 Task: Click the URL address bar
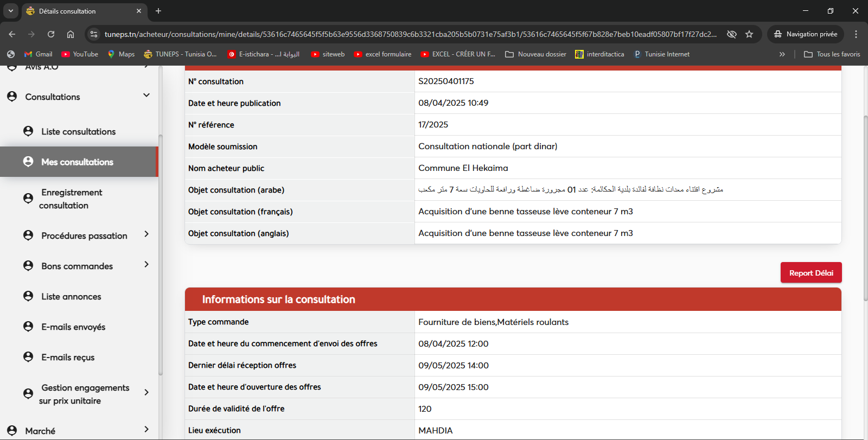[x=411, y=34]
